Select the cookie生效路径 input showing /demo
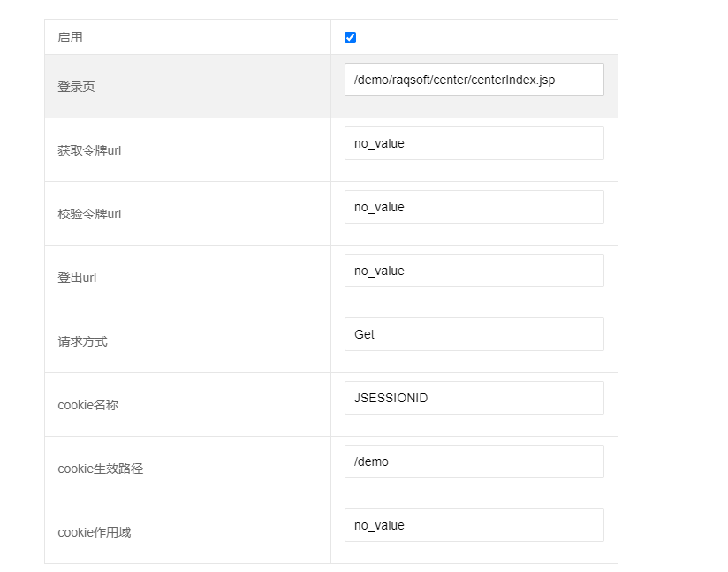This screenshot has height=572, width=728. point(474,461)
